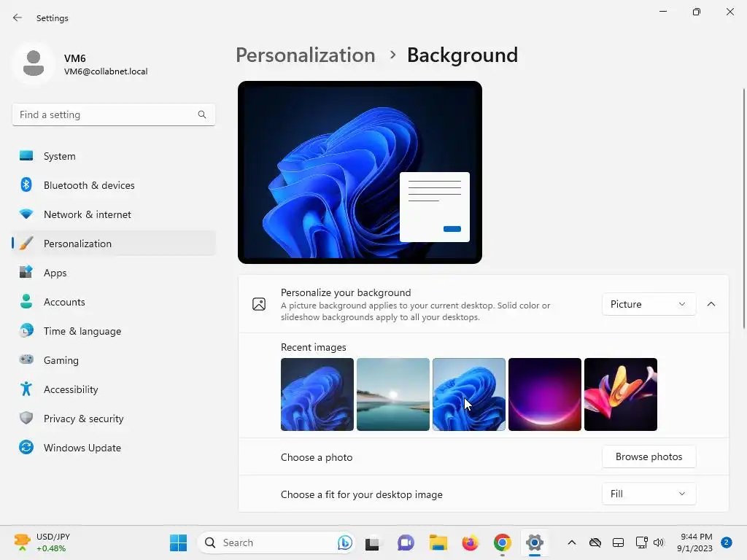Click the Bluetooth icon in sidebar
Image resolution: width=747 pixels, height=560 pixels.
click(x=26, y=184)
